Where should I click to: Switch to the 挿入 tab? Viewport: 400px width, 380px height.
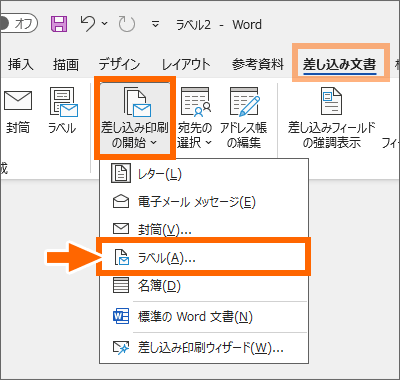pos(21,64)
